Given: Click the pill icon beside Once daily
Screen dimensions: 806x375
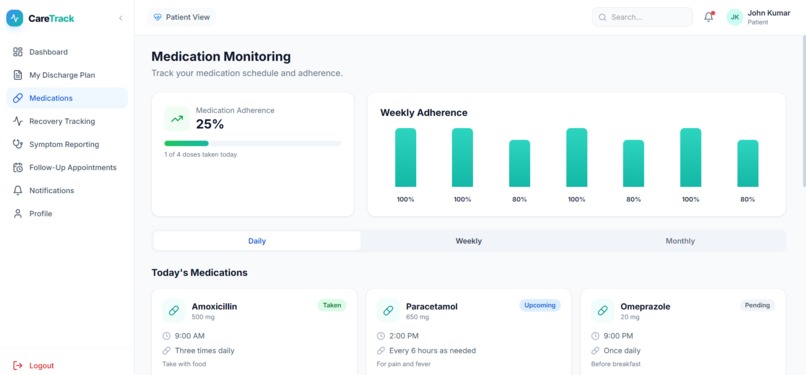Looking at the screenshot, I should point(595,351).
